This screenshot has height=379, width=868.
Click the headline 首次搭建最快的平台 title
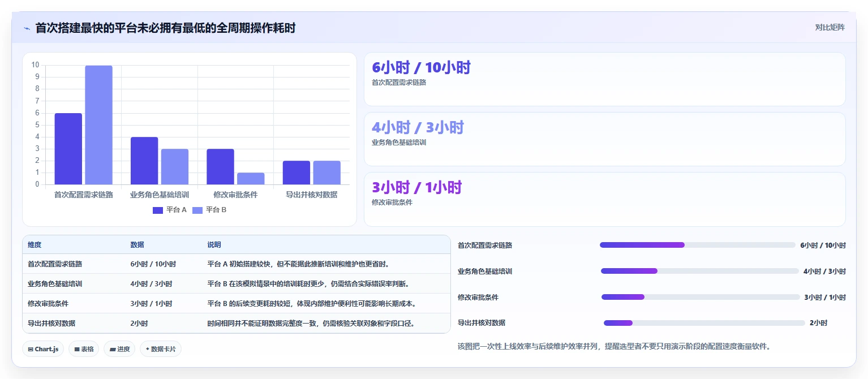click(165, 28)
